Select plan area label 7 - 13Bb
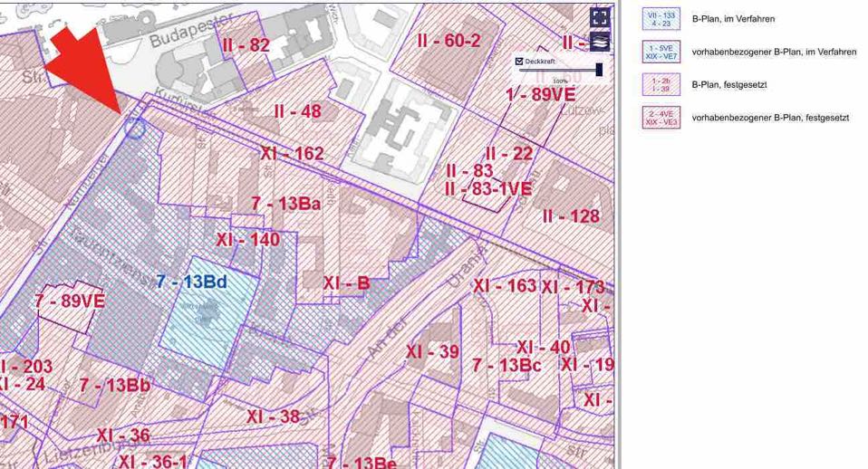The image size is (868, 469). (114, 385)
